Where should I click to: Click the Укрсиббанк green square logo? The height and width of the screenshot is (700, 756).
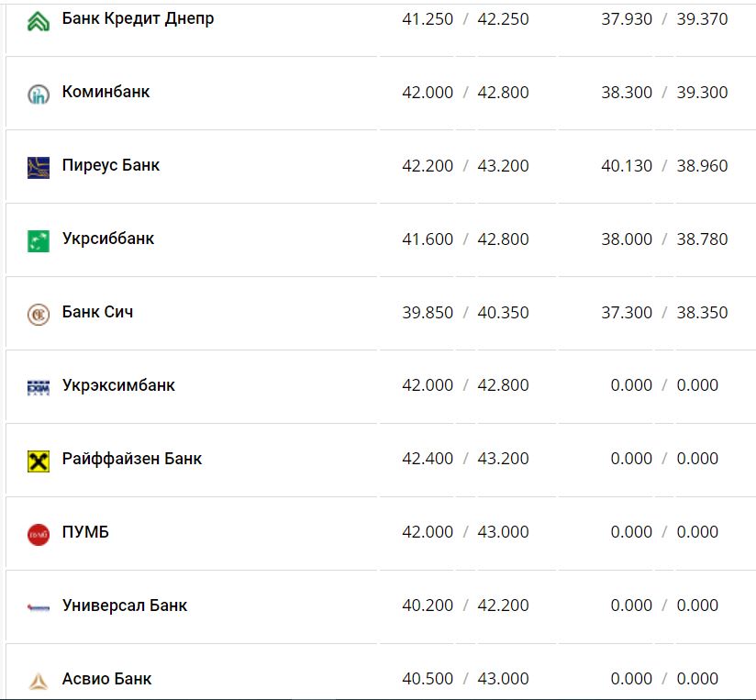tap(38, 240)
